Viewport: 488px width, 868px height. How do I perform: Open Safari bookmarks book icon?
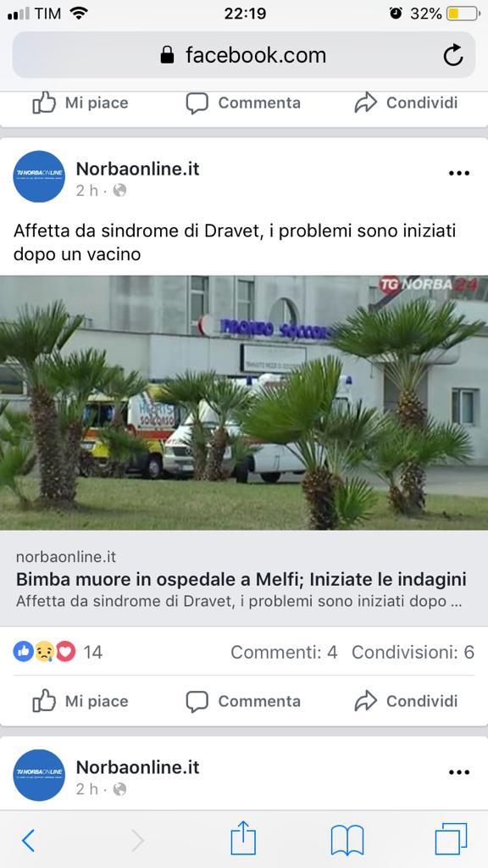[347, 840]
